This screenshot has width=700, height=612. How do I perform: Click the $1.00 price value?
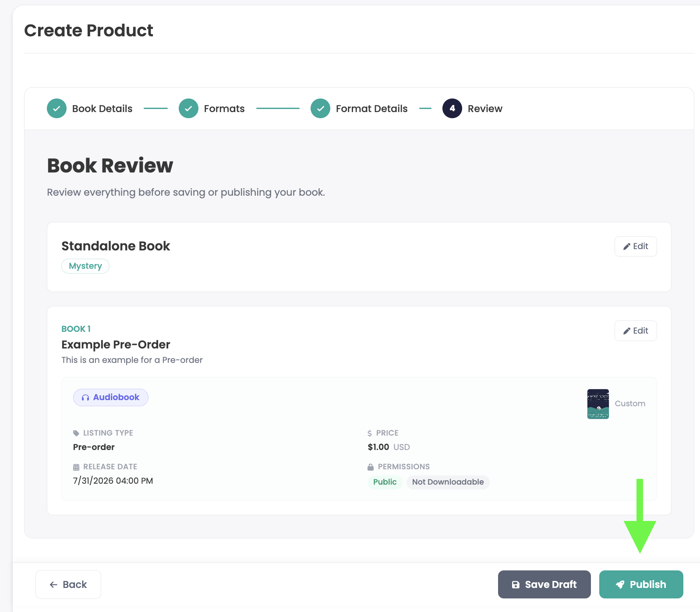pyautogui.click(x=378, y=447)
